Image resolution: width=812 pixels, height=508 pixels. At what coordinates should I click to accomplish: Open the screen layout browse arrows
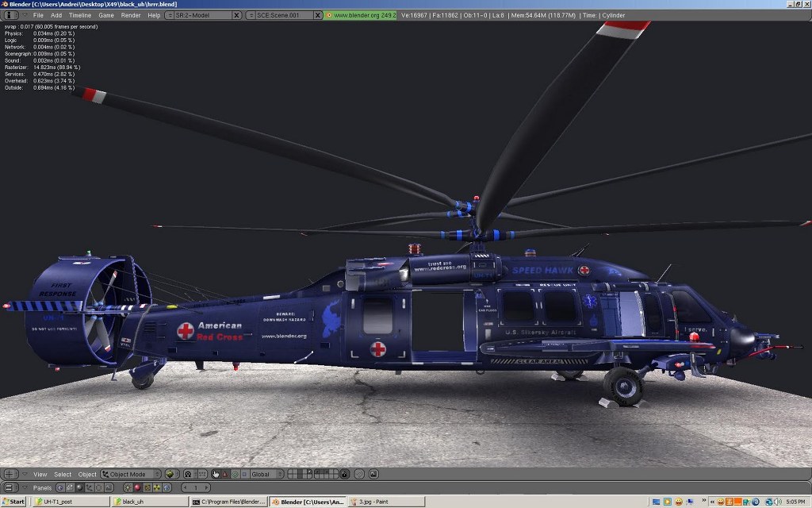[x=170, y=15]
